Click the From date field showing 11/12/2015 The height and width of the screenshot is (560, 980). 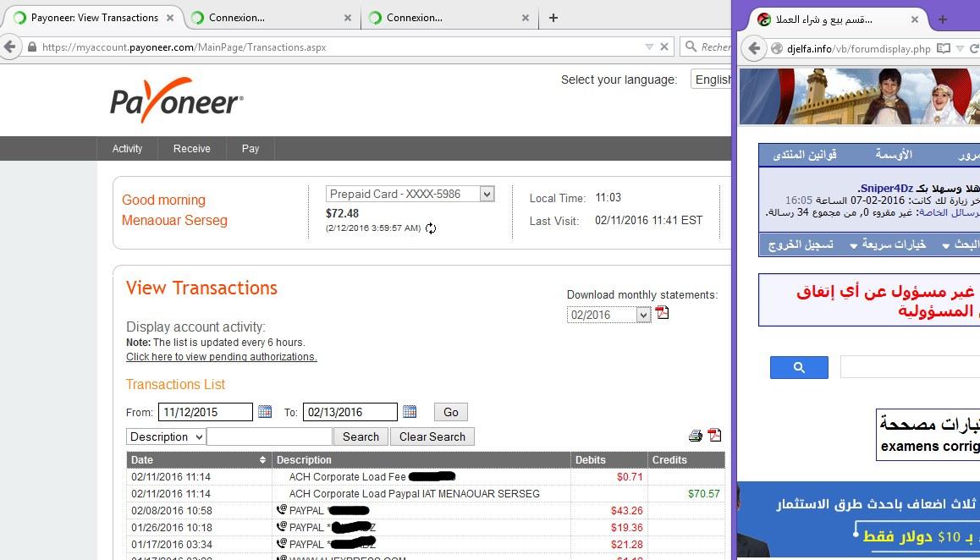point(206,412)
